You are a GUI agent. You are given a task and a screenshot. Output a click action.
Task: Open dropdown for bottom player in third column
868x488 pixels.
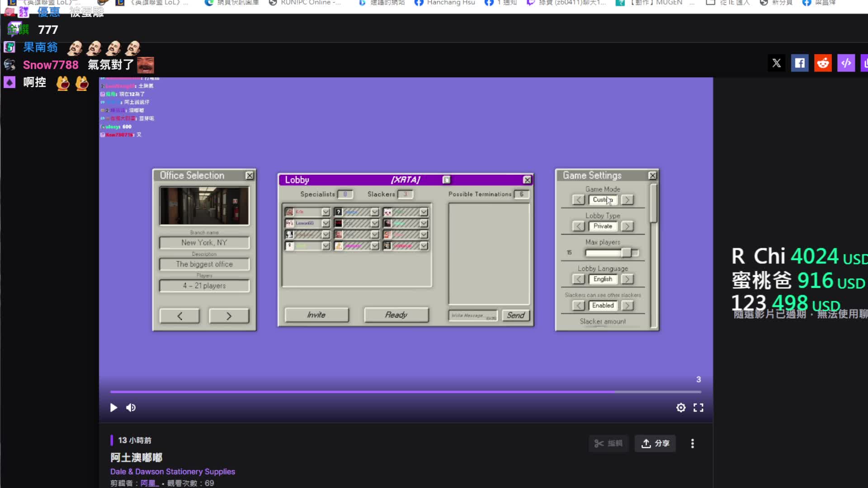click(x=423, y=246)
